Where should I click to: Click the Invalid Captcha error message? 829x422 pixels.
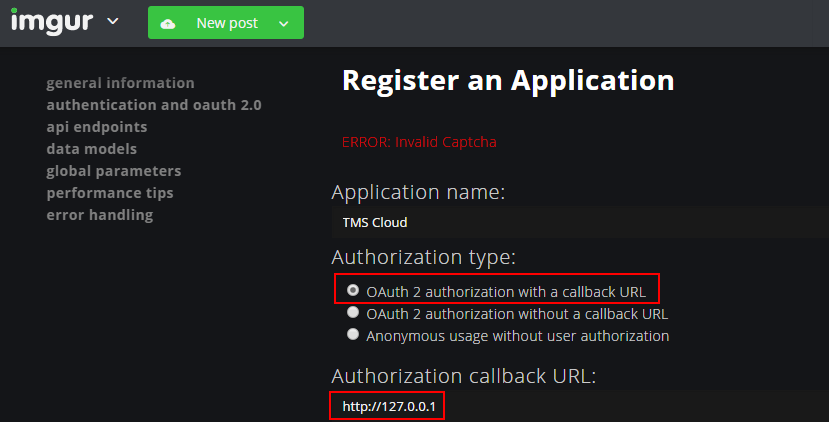coord(419,142)
